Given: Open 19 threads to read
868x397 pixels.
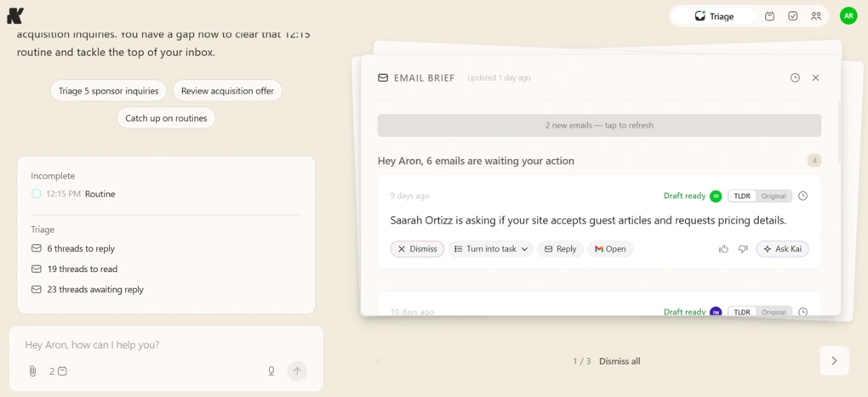Looking at the screenshot, I should coord(74,269).
